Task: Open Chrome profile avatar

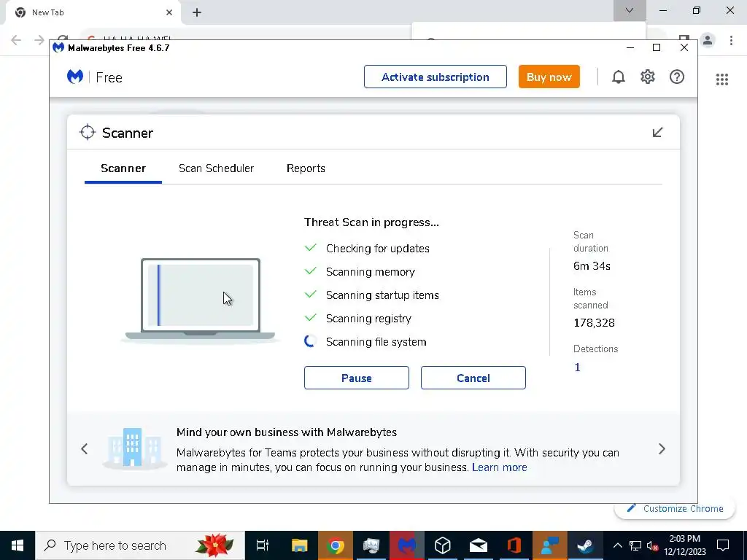Action: 708,40
